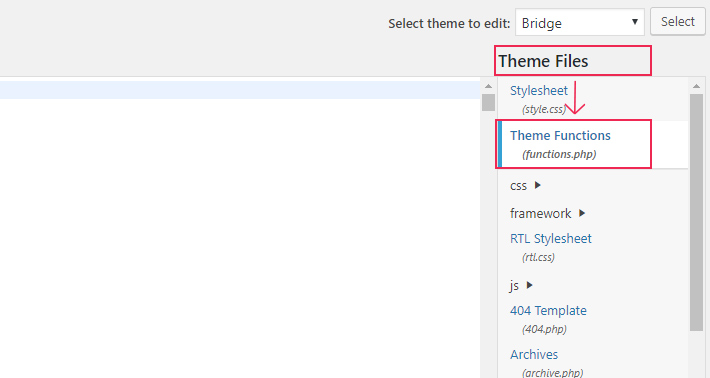Click the css folder label

pos(518,186)
